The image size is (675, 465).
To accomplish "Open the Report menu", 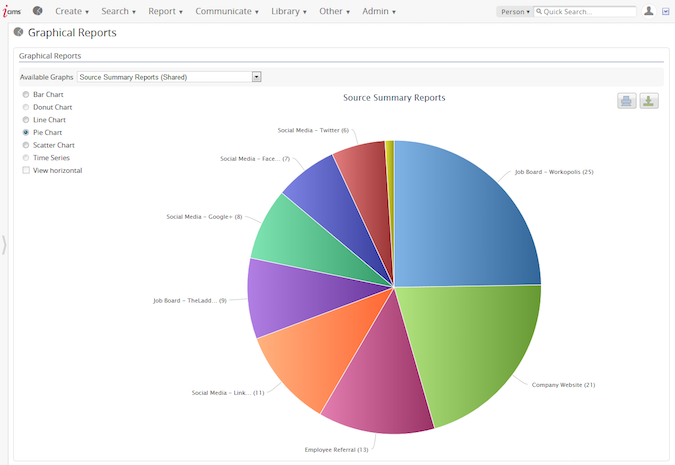I will pos(165,11).
